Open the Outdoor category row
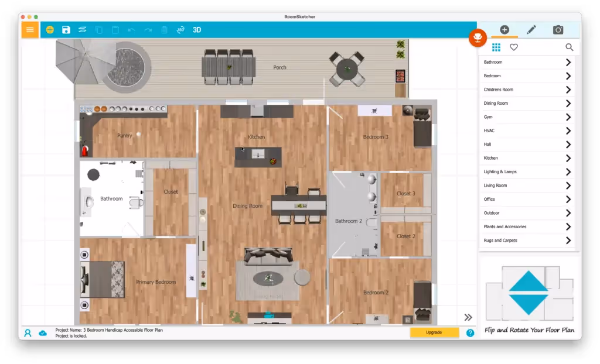600x364 pixels. [527, 213]
